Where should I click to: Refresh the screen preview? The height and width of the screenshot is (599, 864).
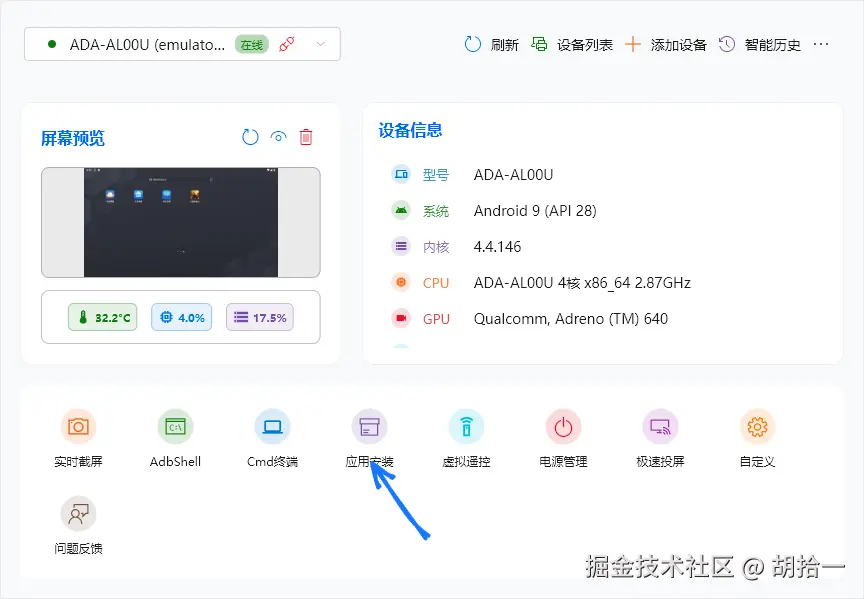[x=250, y=137]
